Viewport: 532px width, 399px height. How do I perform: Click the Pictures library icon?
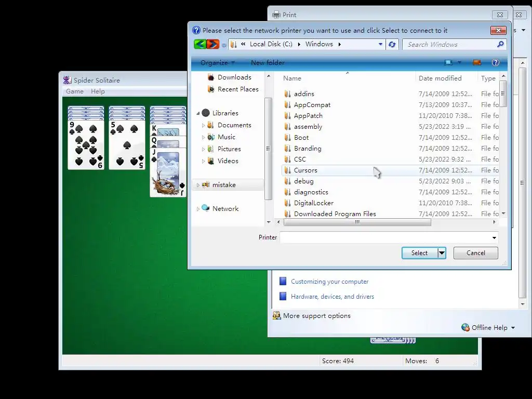coord(211,149)
